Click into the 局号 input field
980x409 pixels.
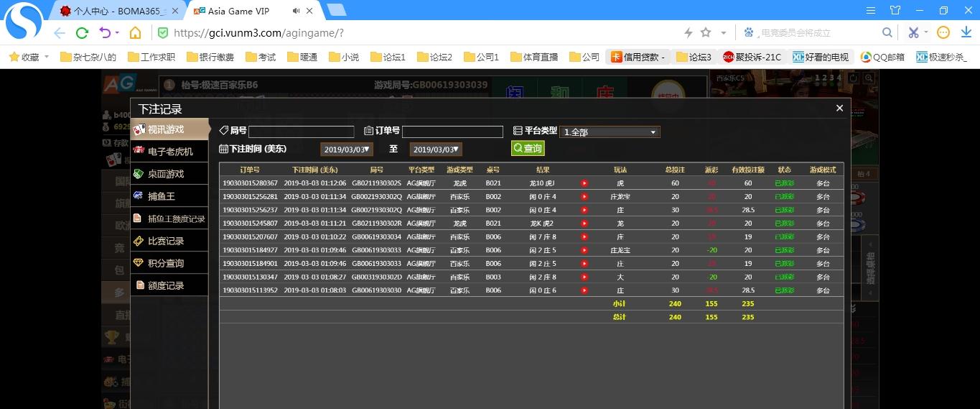click(302, 132)
